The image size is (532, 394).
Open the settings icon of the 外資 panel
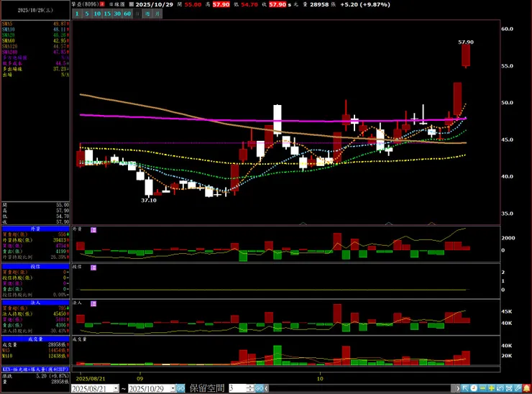coord(93,230)
